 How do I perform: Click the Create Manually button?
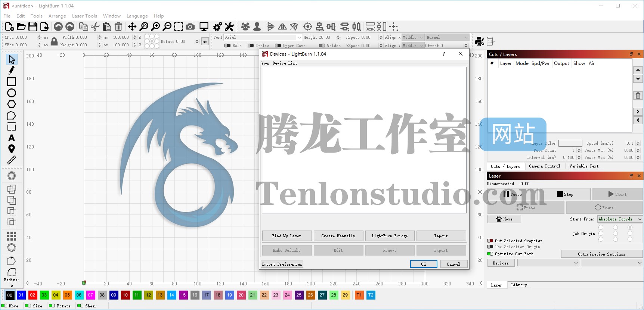pos(338,236)
